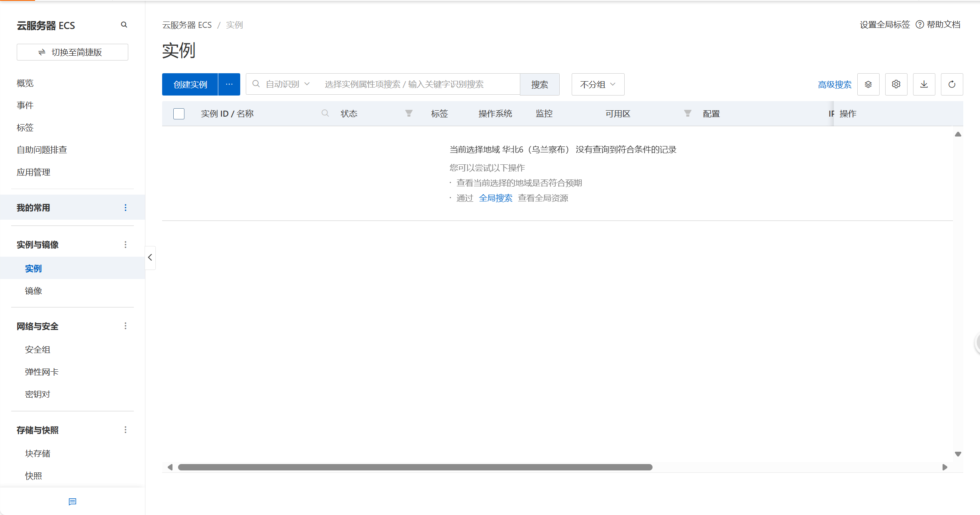Image resolution: width=980 pixels, height=515 pixels.
Task: Open feedback chat icon at sidebar bottom
Action: [72, 501]
